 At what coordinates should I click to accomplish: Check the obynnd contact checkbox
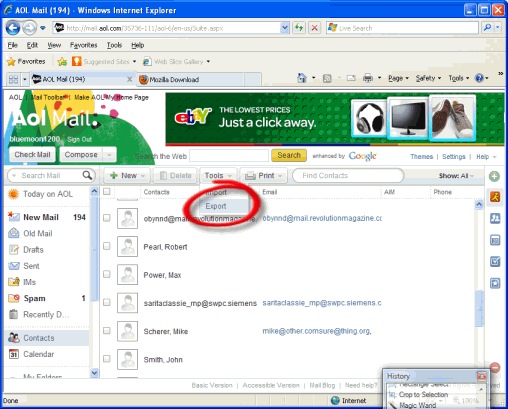click(x=107, y=218)
